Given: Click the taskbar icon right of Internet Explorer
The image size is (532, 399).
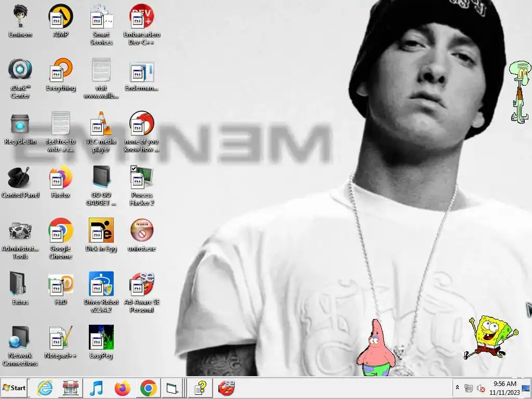Looking at the screenshot, I should click(x=71, y=388).
